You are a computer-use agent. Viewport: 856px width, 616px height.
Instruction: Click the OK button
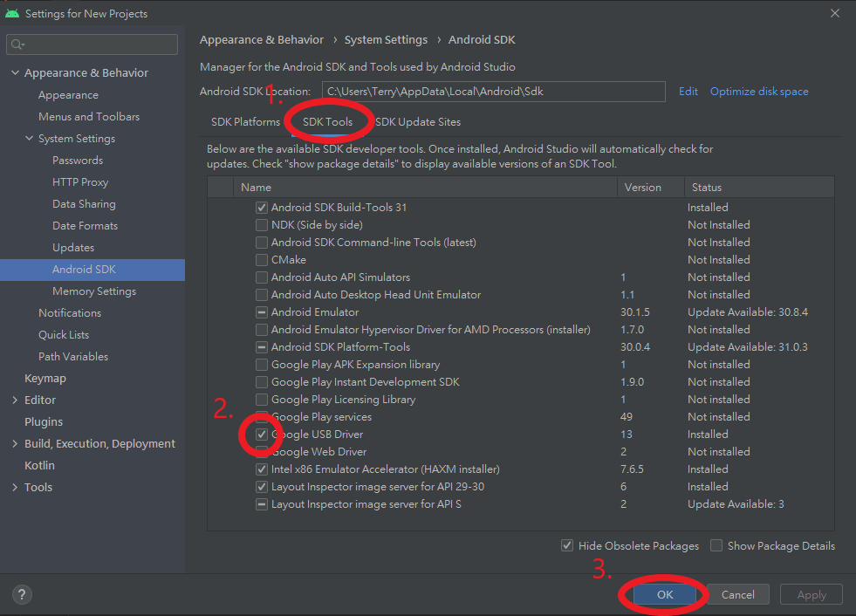pyautogui.click(x=664, y=594)
